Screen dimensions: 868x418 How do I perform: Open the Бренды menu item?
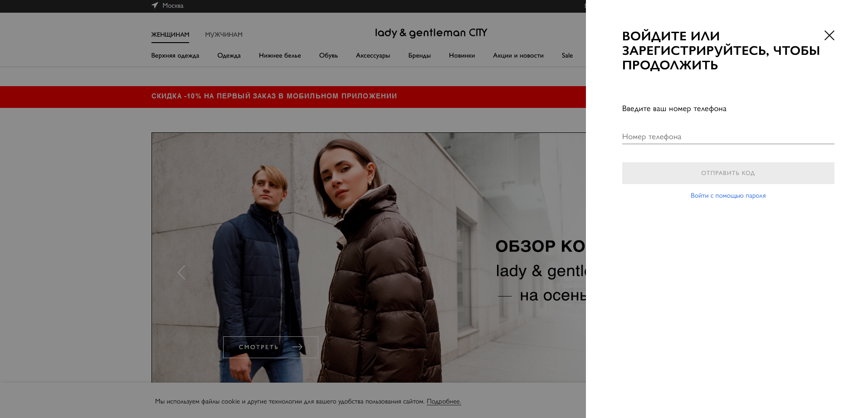[x=419, y=55]
